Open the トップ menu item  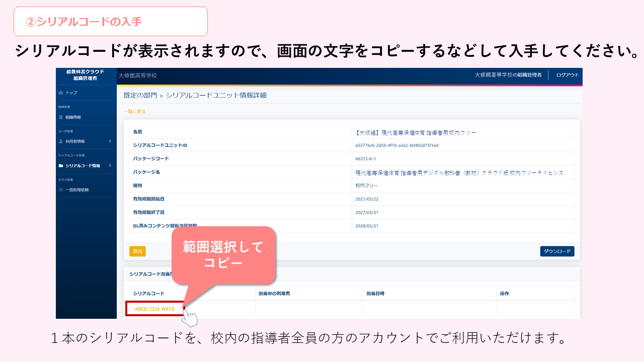(71, 93)
